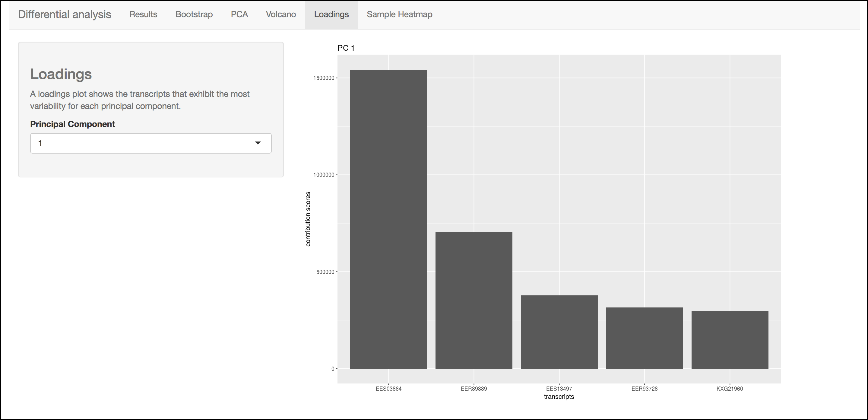868x420 pixels.
Task: Click the contribution scores axis title
Action: 308,219
